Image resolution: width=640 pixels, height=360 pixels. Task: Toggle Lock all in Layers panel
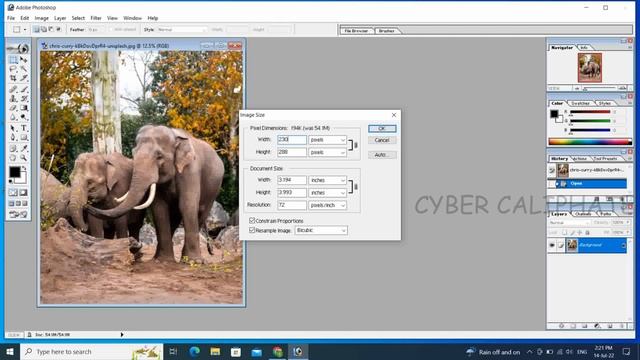(x=587, y=233)
